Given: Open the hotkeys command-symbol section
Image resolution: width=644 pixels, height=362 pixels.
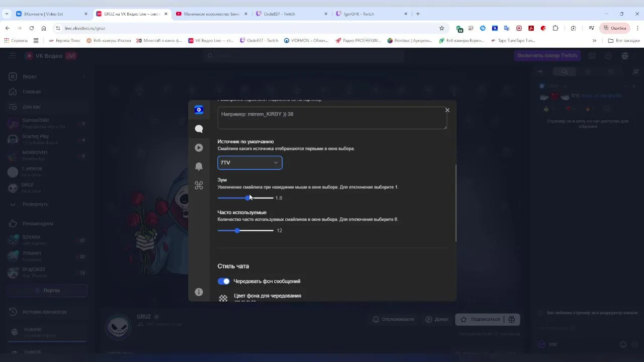Looking at the screenshot, I should (x=199, y=186).
